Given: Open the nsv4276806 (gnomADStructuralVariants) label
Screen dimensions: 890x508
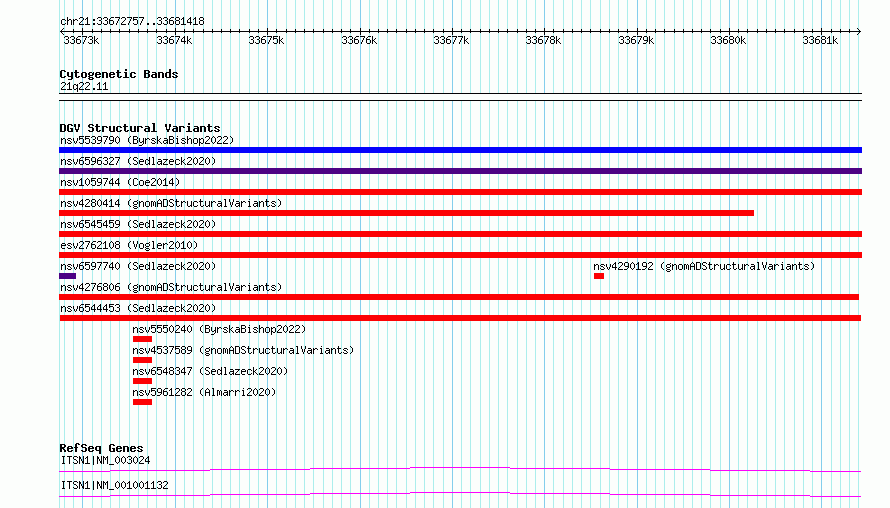Looking at the screenshot, I should click(x=171, y=287).
